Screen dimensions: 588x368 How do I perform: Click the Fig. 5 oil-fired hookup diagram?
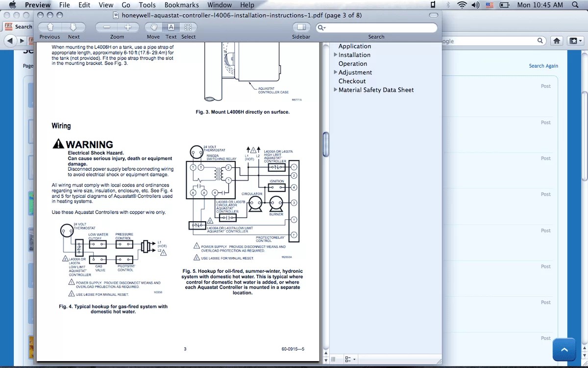pos(243,202)
